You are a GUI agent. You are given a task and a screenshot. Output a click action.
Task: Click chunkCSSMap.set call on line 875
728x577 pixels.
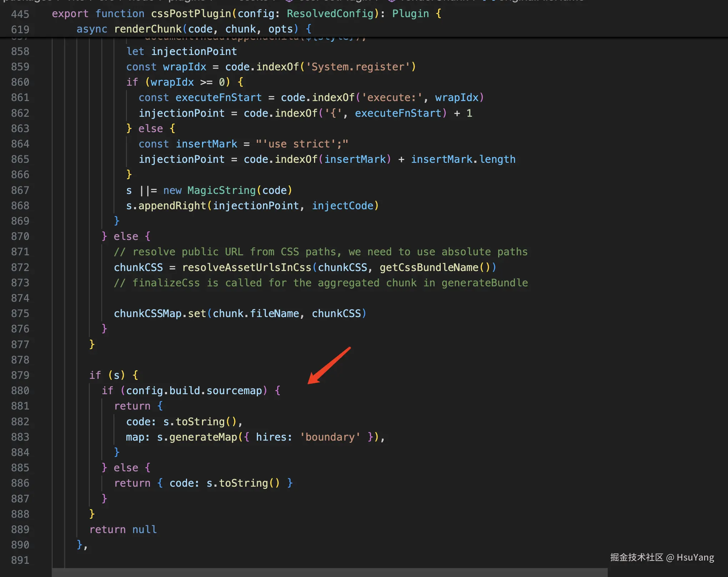[160, 313]
